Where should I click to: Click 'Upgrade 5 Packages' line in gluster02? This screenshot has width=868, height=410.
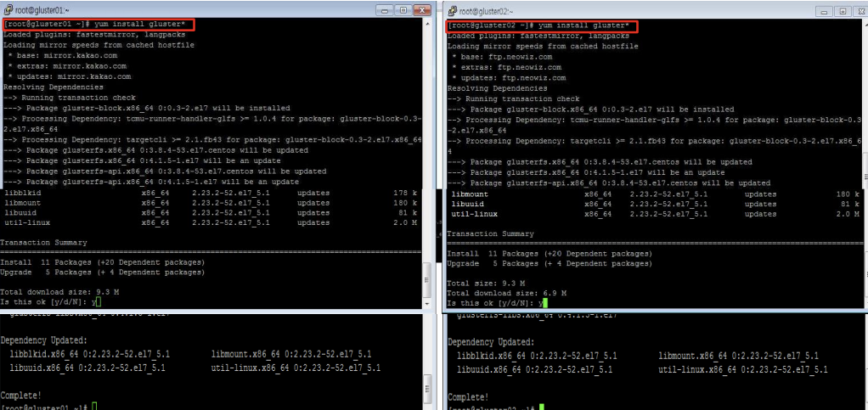tap(550, 264)
